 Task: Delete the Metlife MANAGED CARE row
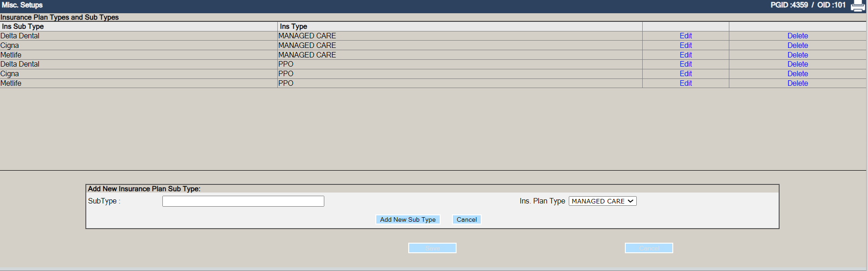797,55
